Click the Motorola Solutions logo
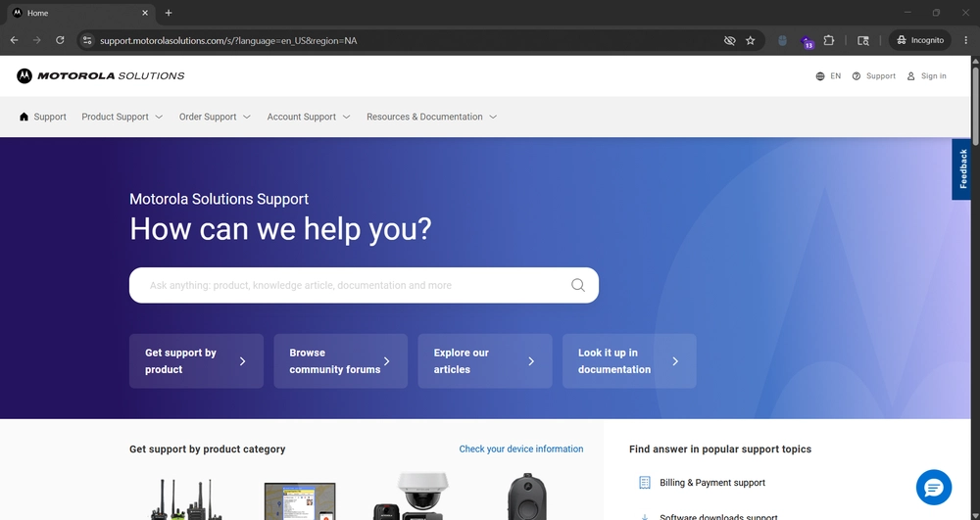 (x=101, y=75)
